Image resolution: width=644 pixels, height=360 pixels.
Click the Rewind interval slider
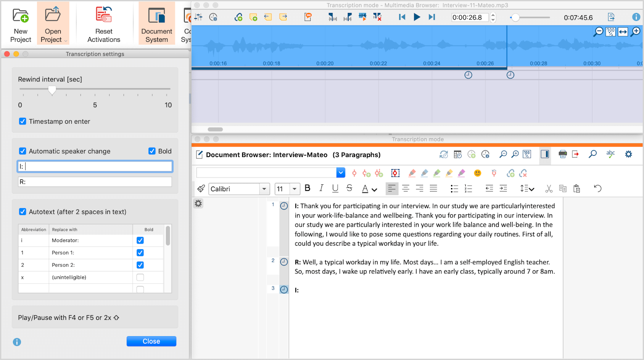click(x=95, y=89)
